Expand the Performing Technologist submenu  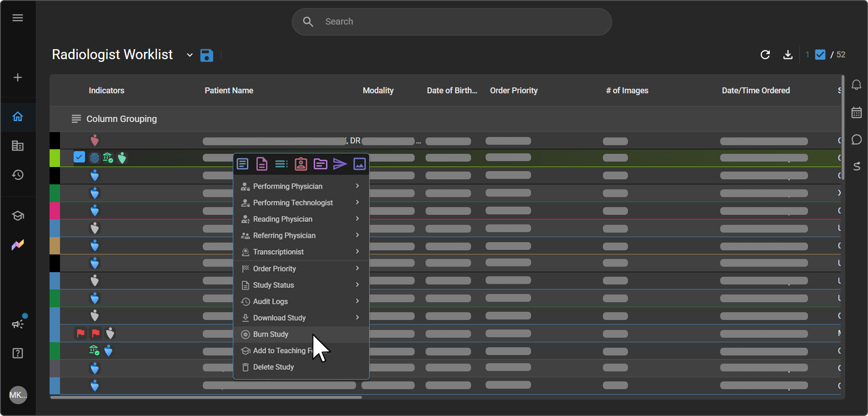click(x=301, y=203)
